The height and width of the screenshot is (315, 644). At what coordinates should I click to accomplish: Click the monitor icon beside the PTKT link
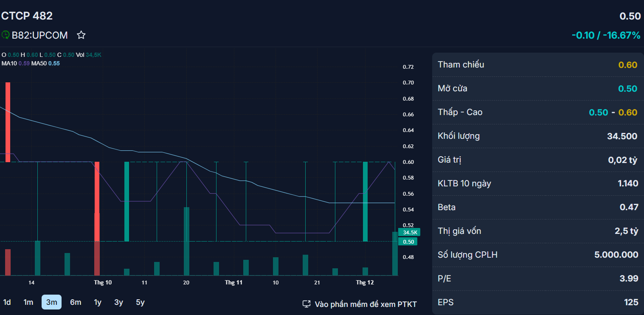[307, 304]
